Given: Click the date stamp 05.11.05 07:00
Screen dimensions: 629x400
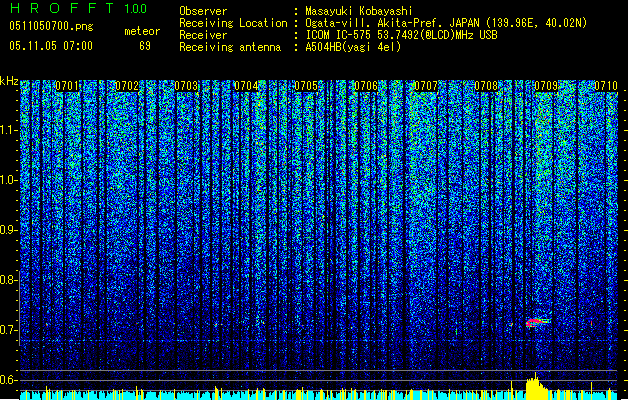Looking at the screenshot, I should (x=51, y=46).
